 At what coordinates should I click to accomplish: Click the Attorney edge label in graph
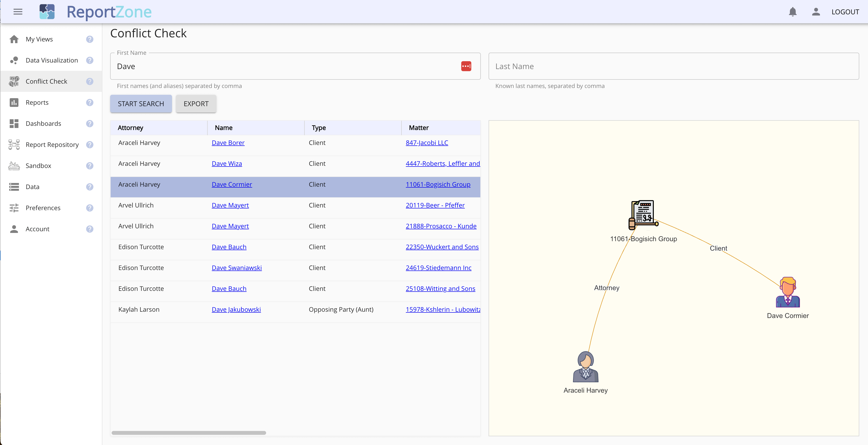click(x=606, y=288)
